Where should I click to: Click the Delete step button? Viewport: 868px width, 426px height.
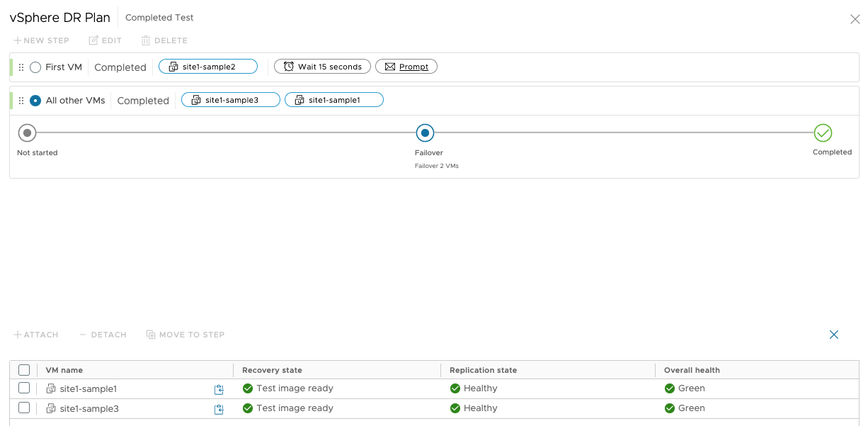point(164,40)
